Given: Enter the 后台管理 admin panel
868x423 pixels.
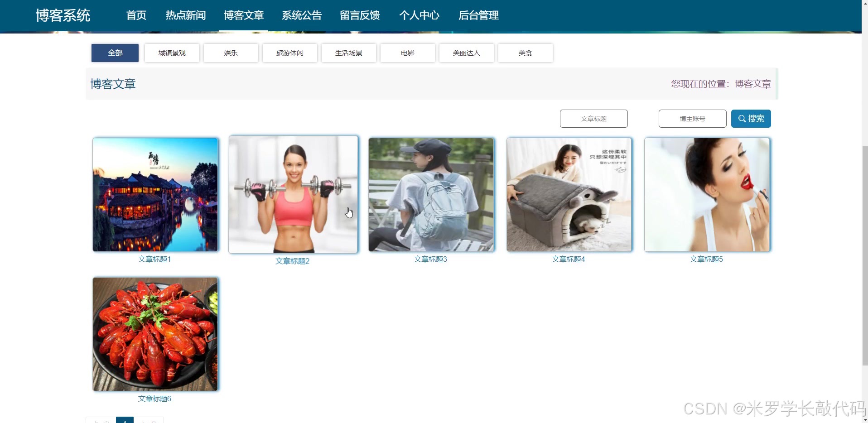Looking at the screenshot, I should 478,15.
